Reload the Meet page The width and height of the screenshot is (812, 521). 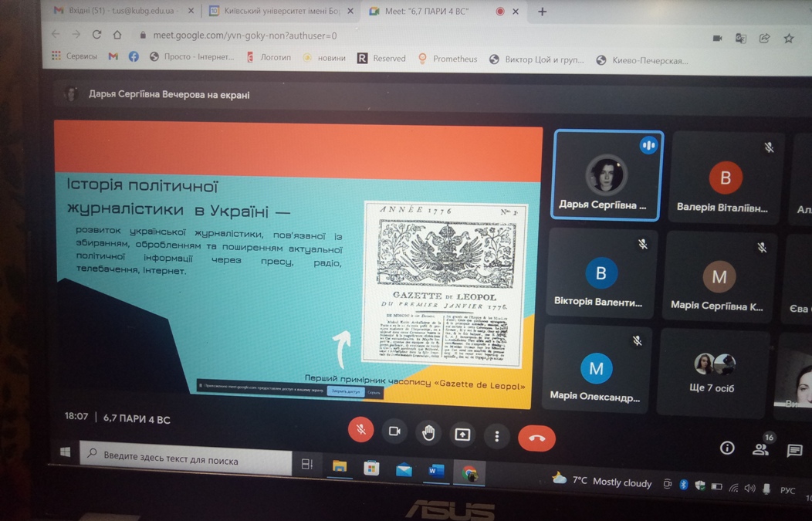[x=96, y=35]
